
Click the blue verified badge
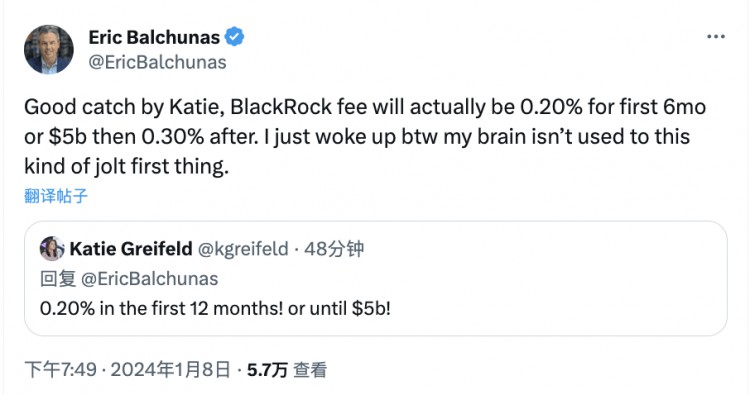(234, 37)
